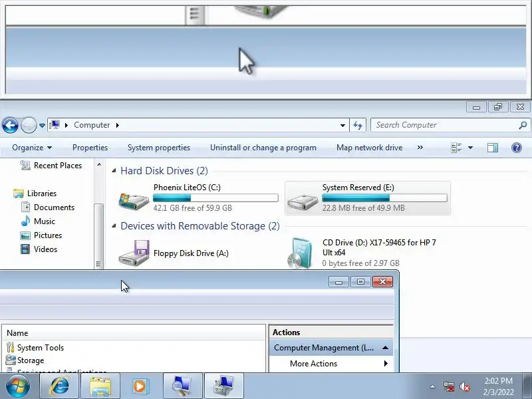Click the navigation pane scrollbar thumb
The image size is (532, 399).
(98, 236)
